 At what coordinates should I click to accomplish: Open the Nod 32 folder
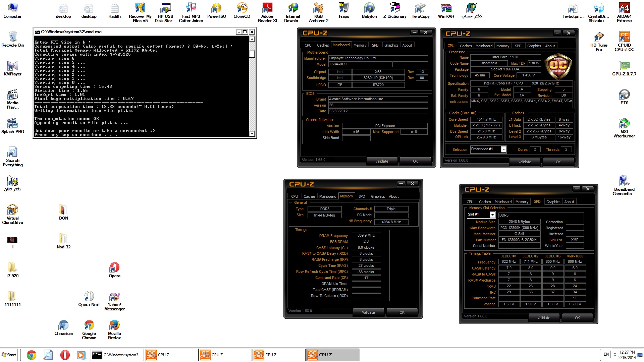click(63, 241)
